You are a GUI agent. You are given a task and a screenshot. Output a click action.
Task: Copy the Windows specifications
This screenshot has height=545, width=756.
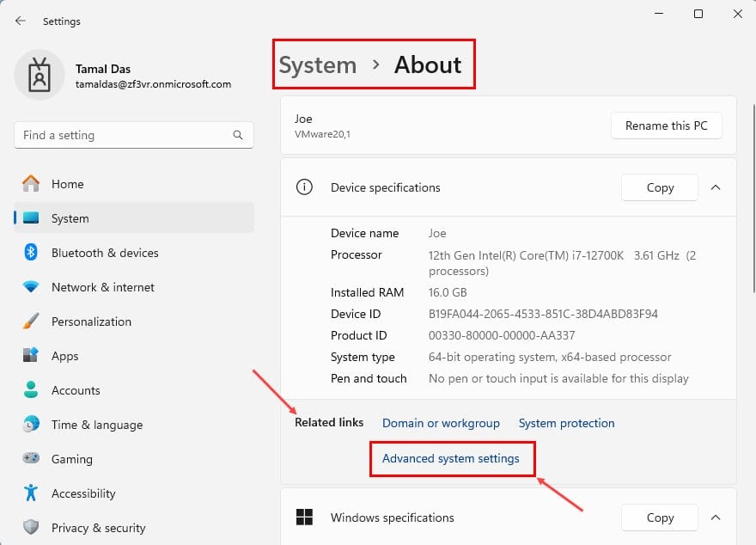[x=660, y=517]
